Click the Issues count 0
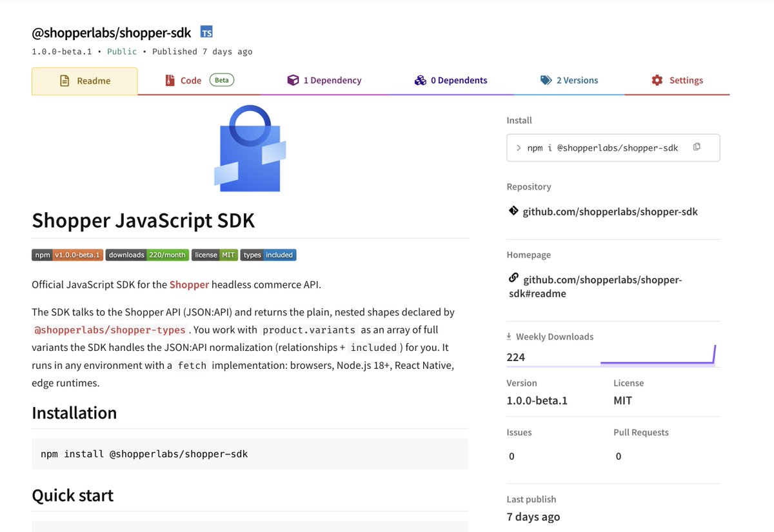Screen dimensions: 774x532 (x=512, y=457)
